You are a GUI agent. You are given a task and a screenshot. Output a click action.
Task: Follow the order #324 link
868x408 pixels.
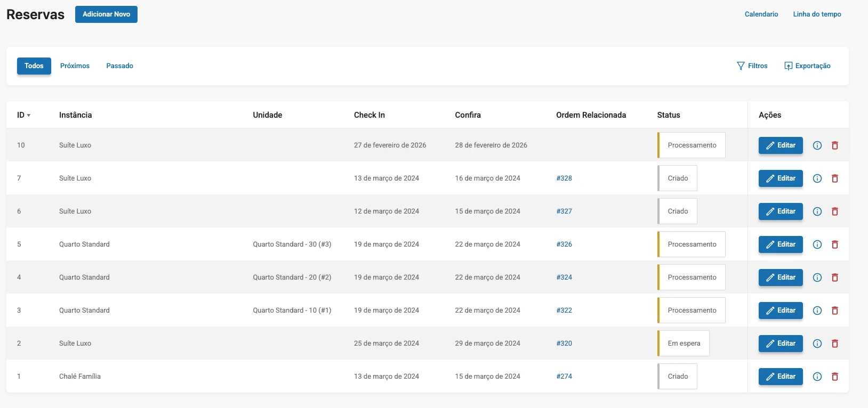coord(564,278)
